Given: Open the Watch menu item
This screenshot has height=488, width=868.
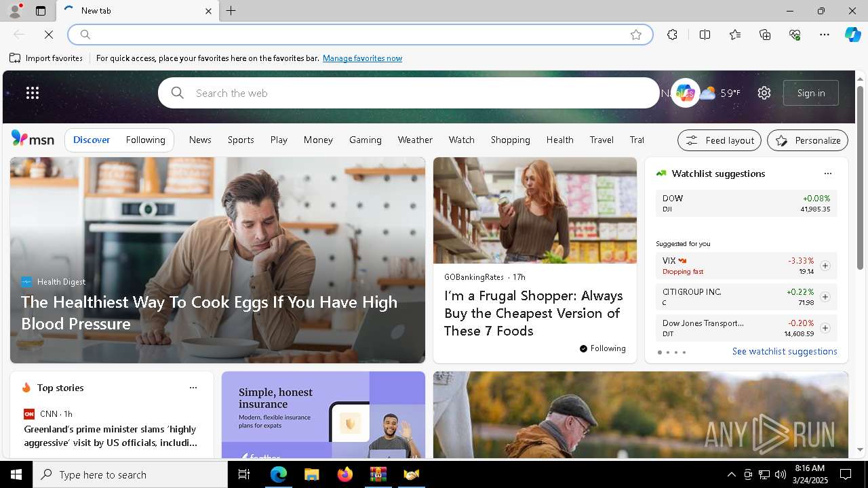Looking at the screenshot, I should (x=461, y=140).
